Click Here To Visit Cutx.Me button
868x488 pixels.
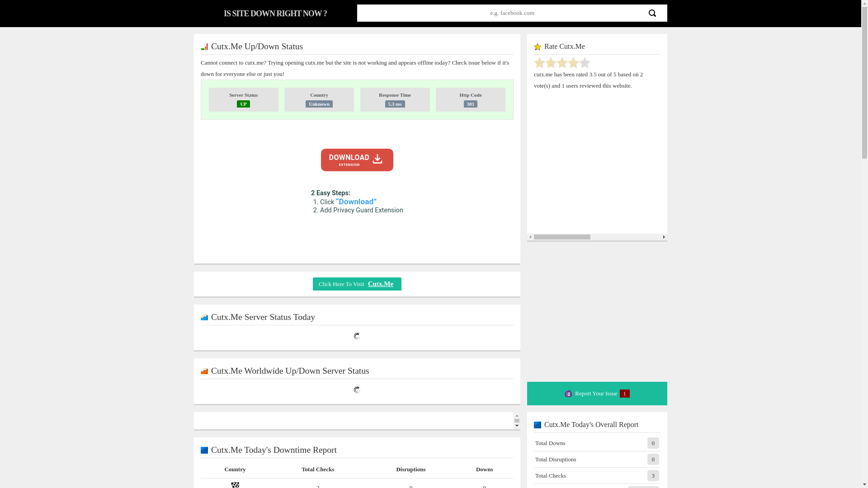[357, 284]
